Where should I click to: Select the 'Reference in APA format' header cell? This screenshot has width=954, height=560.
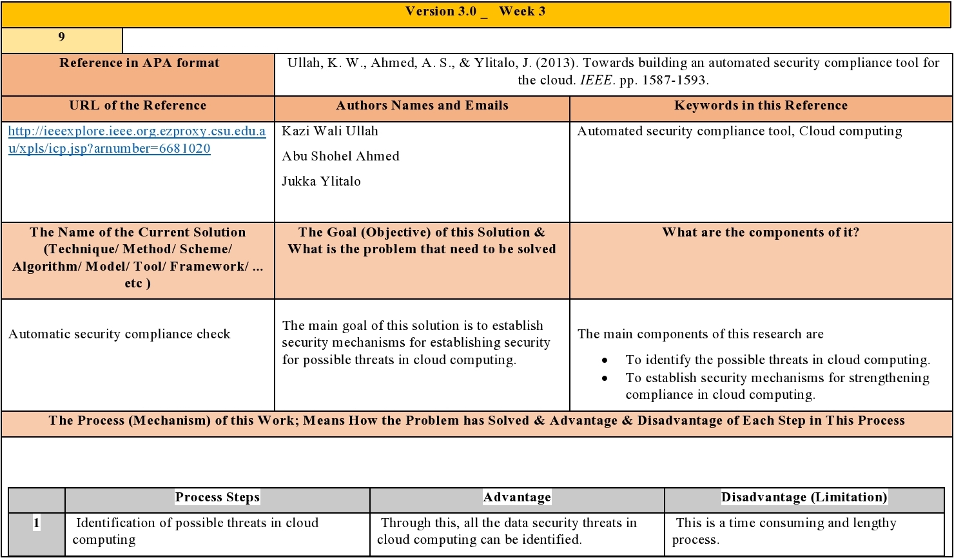[x=138, y=63]
